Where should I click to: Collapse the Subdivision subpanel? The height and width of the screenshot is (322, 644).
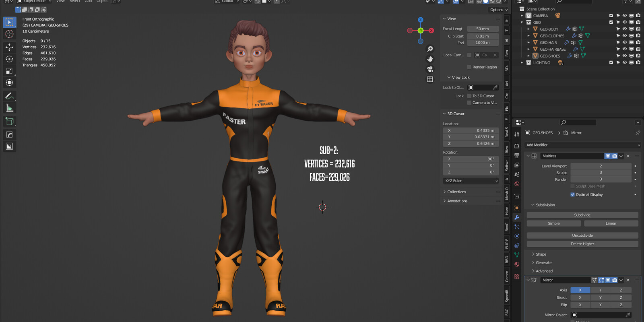point(545,205)
